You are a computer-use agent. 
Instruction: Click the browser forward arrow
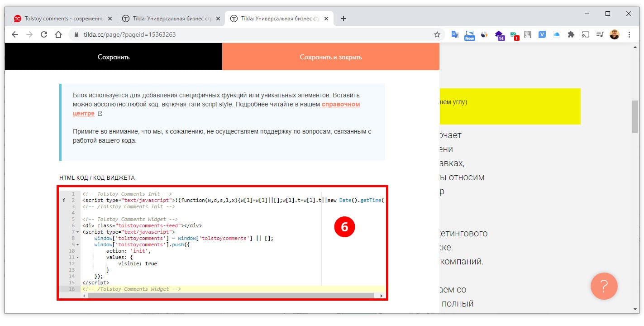[x=29, y=34]
